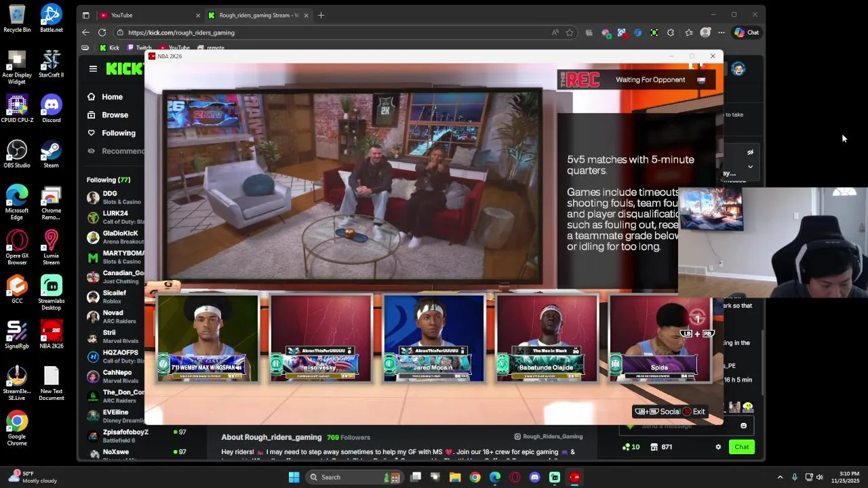Select Rough_riders_gaming Stream tab
868x488 pixels.
pyautogui.click(x=258, y=15)
